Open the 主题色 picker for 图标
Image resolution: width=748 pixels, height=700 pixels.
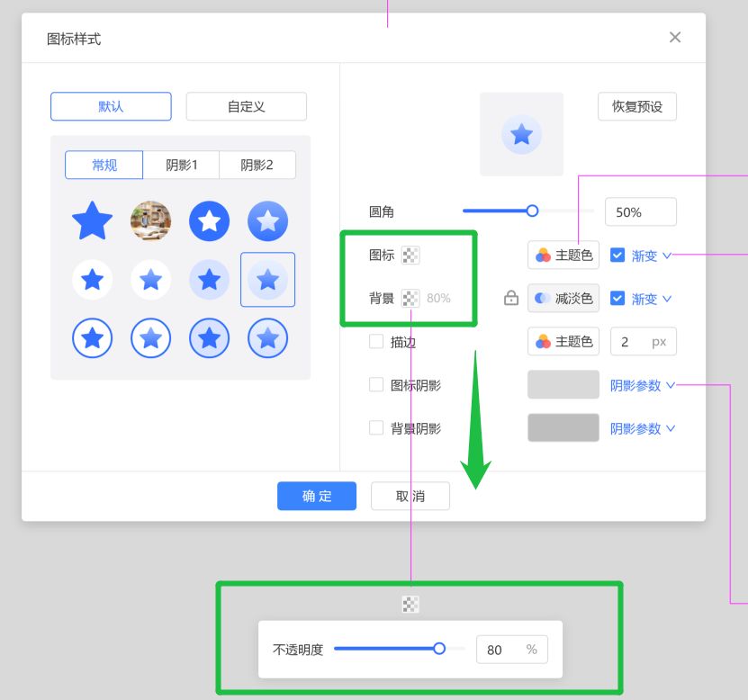563,256
